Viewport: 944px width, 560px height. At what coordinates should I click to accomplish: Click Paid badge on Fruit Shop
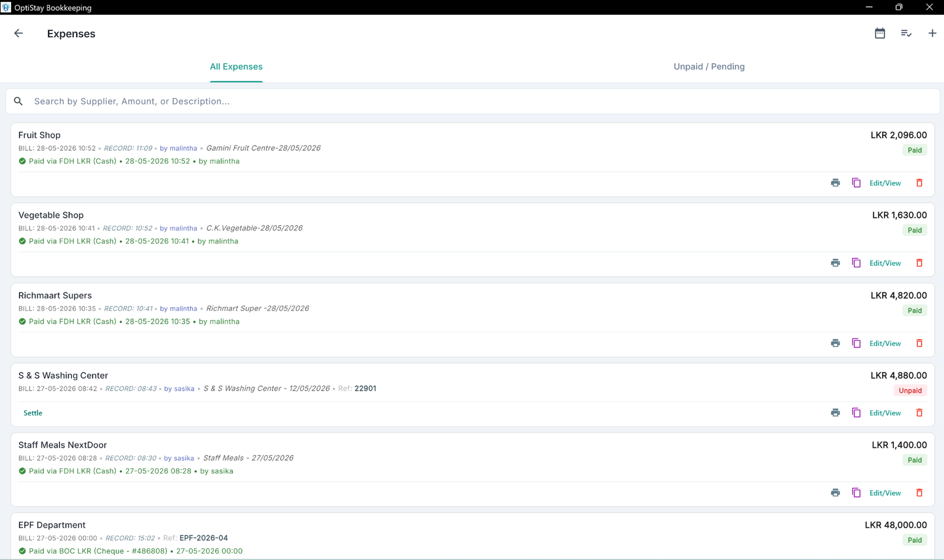[x=914, y=150]
